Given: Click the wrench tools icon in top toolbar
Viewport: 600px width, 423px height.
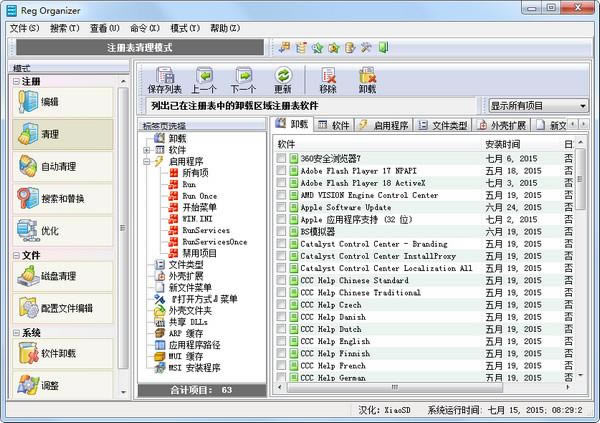Looking at the screenshot, I should [366, 47].
